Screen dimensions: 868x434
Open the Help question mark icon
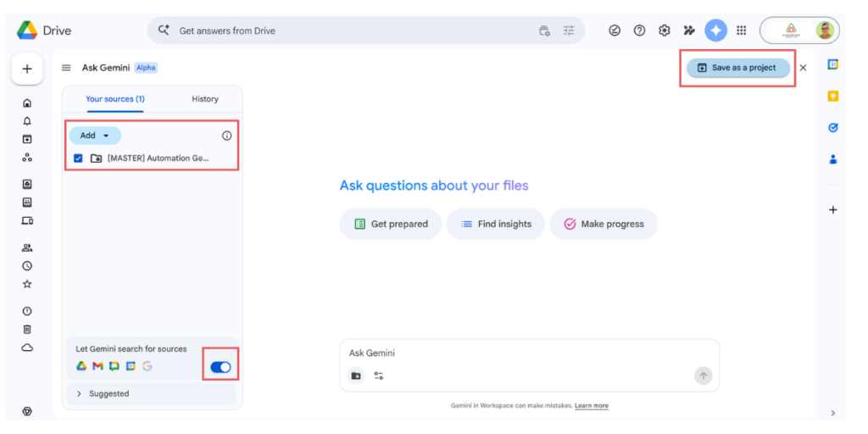(639, 31)
